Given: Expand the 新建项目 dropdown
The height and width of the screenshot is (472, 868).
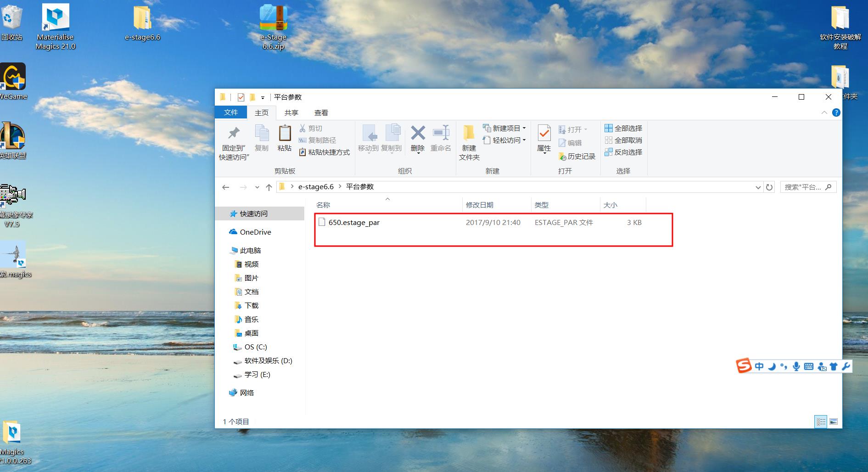Looking at the screenshot, I should 505,128.
